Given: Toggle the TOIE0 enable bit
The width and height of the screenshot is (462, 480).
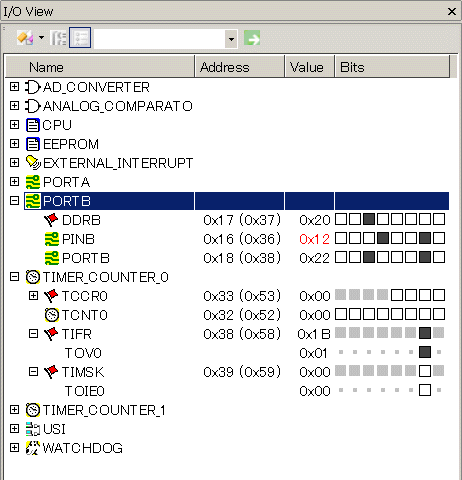Looking at the screenshot, I should (425, 390).
